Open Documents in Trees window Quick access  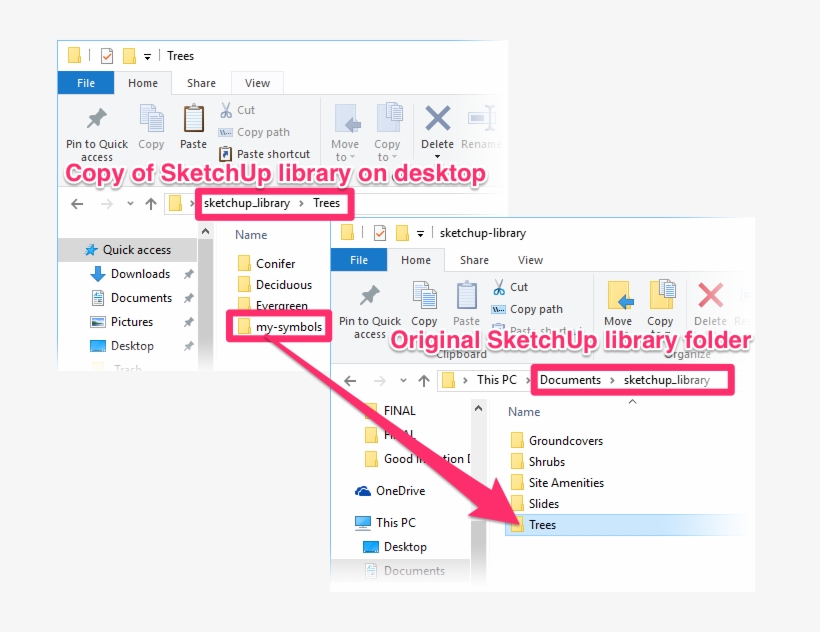[x=141, y=298]
